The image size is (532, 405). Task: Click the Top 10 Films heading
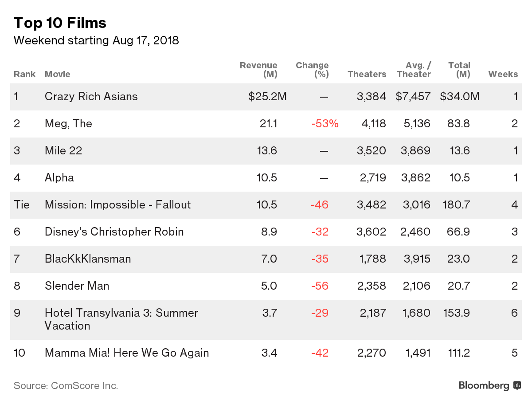[x=60, y=23]
